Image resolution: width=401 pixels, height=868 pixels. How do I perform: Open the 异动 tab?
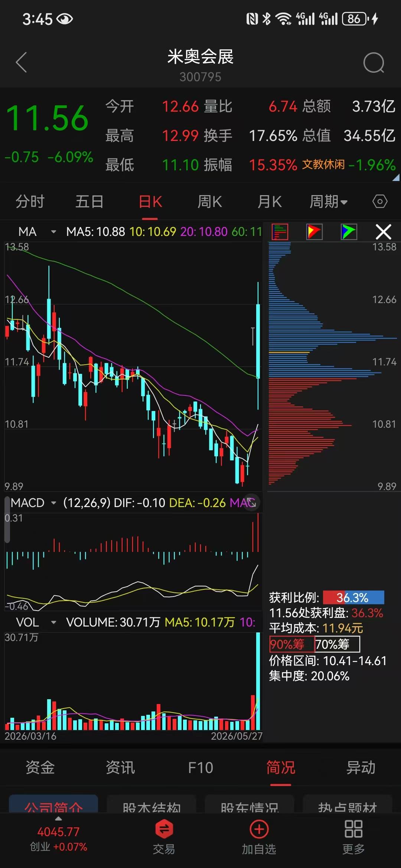361,767
